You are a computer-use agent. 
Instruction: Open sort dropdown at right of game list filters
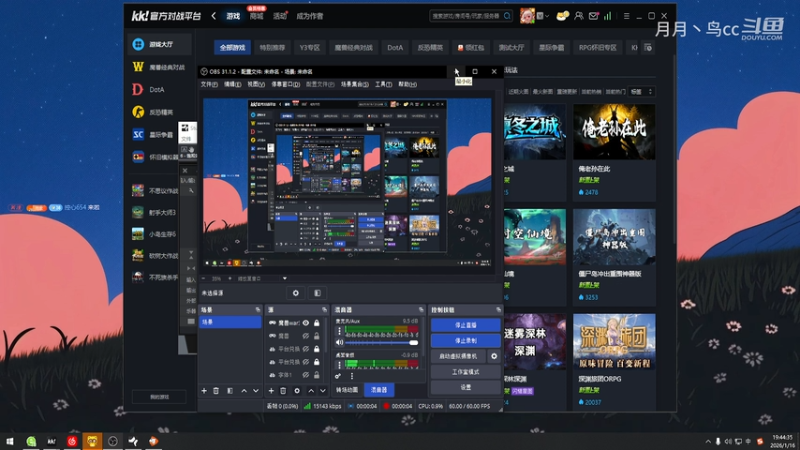[641, 91]
